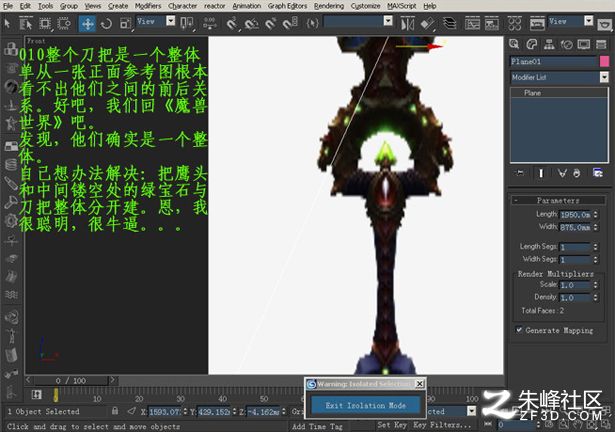The width and height of the screenshot is (615, 432).
Task: Click the Mirror tool icon
Action: tap(407, 24)
